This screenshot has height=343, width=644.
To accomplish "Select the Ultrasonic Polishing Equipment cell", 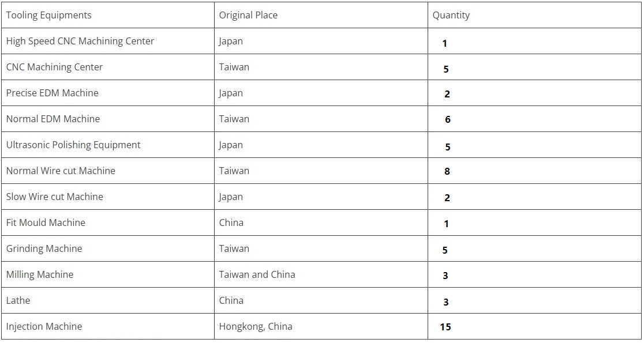I will pos(73,145).
